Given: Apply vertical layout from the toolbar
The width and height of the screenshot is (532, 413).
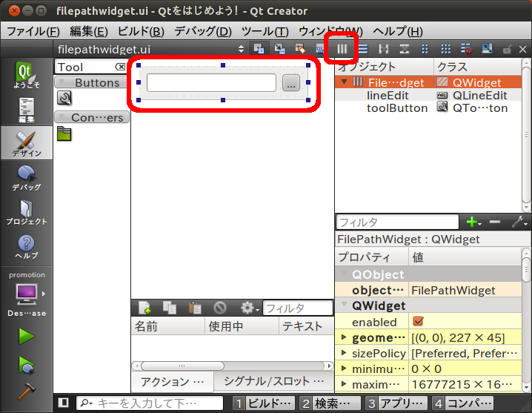Looking at the screenshot, I should (x=363, y=49).
